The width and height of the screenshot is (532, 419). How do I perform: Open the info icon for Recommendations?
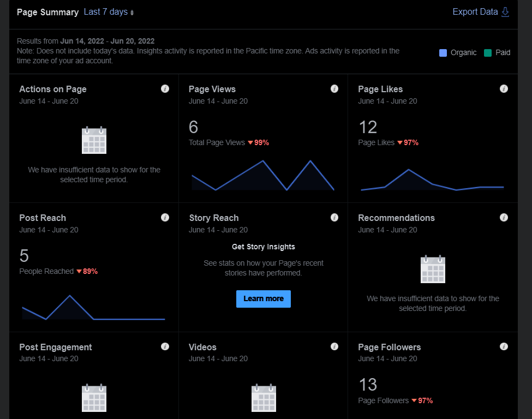[504, 218]
